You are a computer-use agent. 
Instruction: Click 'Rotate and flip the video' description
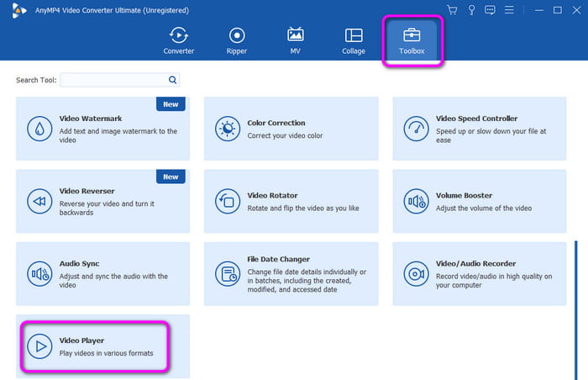click(x=303, y=208)
